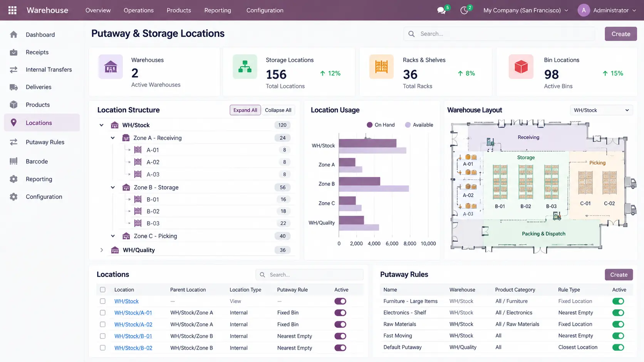Image resolution: width=644 pixels, height=362 pixels.
Task: Click the Reporting gear icon in sidebar
Action: [13, 179]
